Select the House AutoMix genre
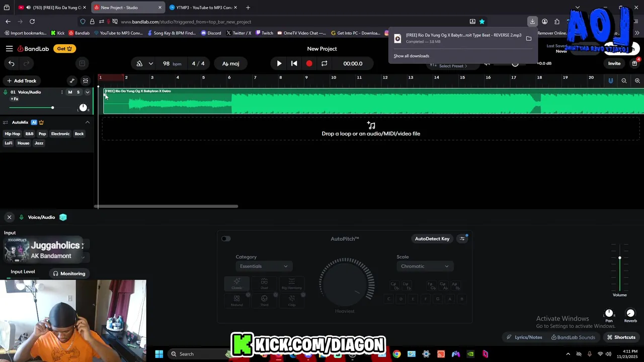Viewport: 644px width, 362px height. 24,143
